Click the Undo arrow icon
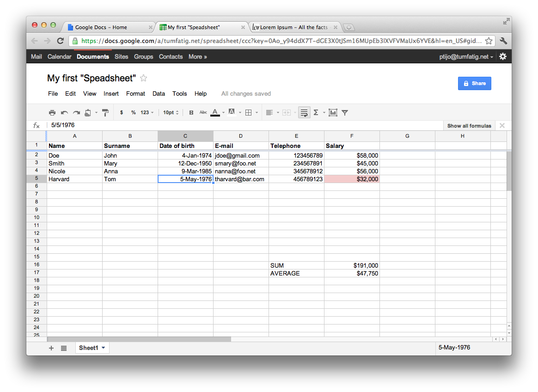Image resolution: width=538 pixels, height=392 pixels. coord(64,113)
